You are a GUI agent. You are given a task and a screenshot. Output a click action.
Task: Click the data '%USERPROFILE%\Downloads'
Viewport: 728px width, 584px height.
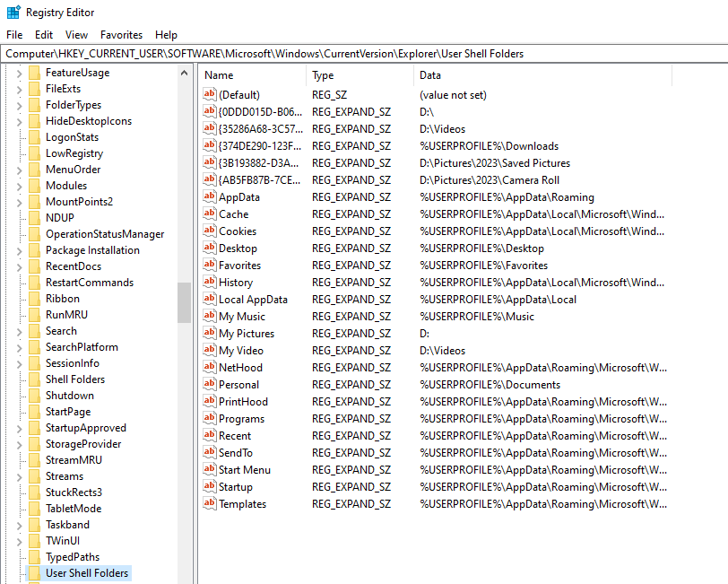click(490, 146)
